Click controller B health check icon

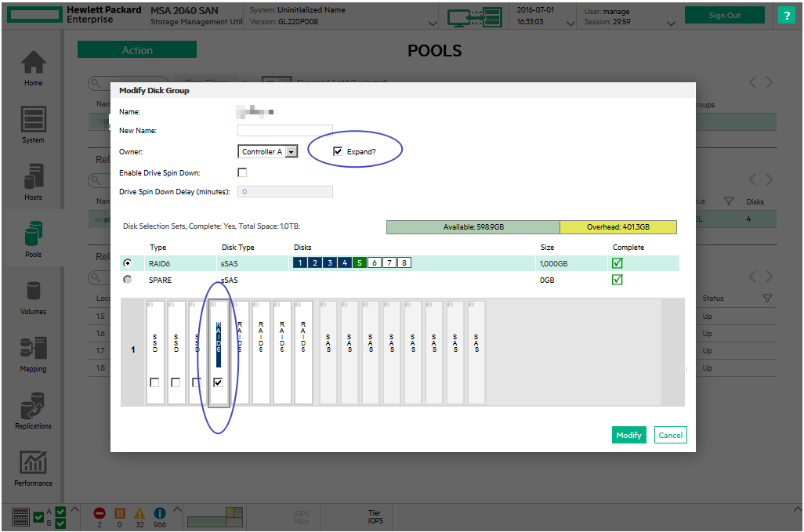[60, 523]
